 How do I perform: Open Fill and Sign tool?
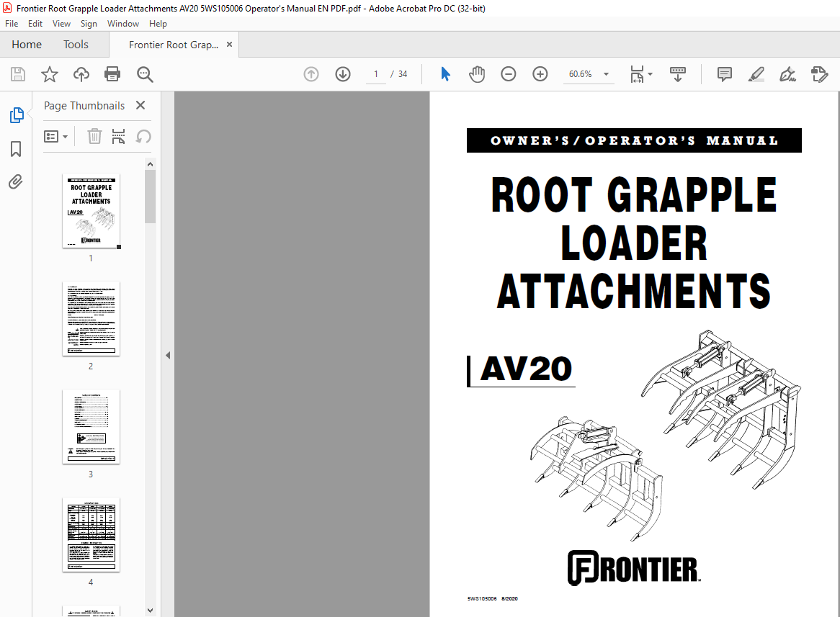click(x=787, y=74)
